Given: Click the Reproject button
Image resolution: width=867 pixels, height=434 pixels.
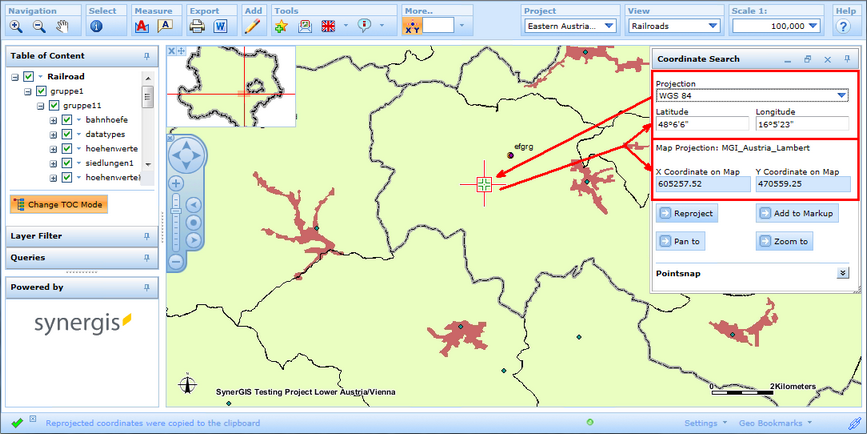Looking at the screenshot, I should coord(687,213).
